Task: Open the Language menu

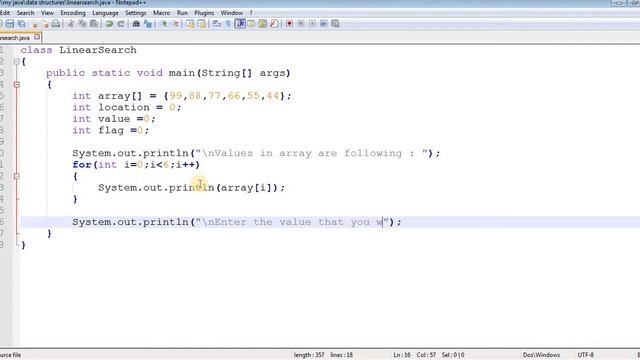Action: click(x=105, y=13)
